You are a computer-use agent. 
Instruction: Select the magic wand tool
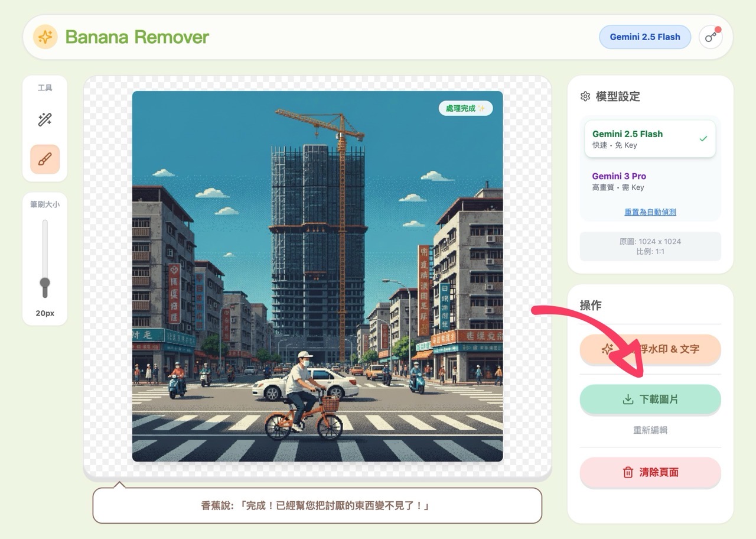point(45,120)
